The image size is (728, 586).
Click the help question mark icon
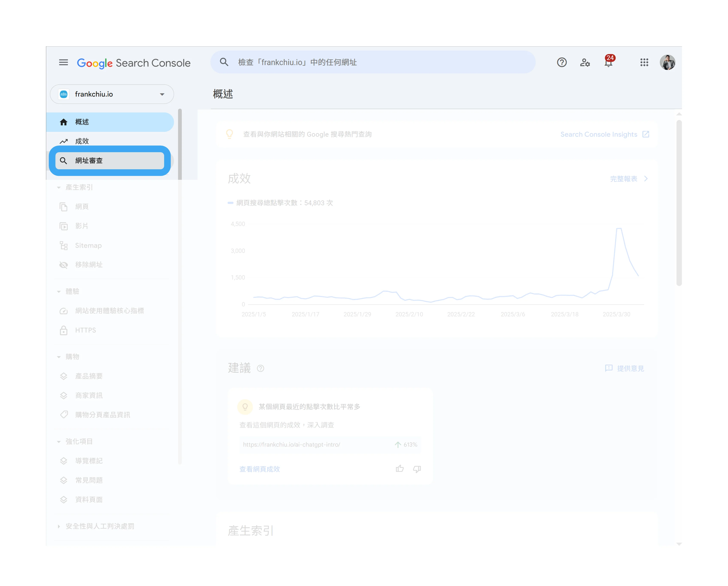(562, 62)
